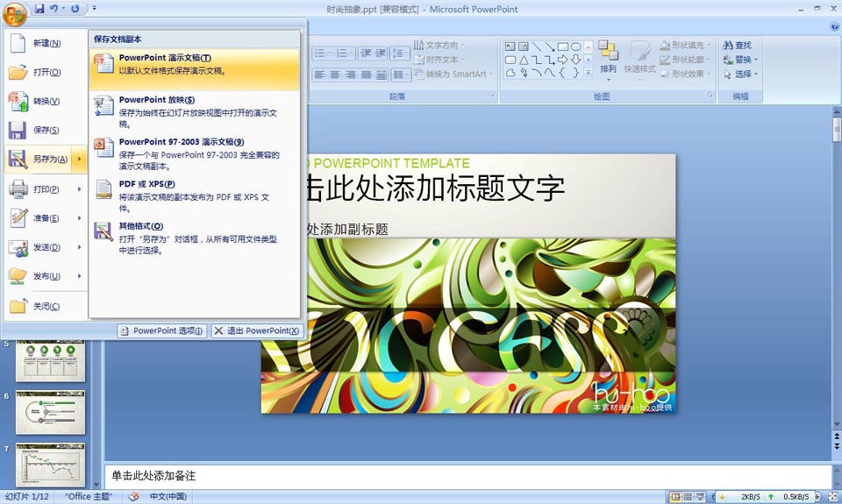The width and height of the screenshot is (842, 504).
Task: Open the 段落 dialog launcher
Action: 491,95
